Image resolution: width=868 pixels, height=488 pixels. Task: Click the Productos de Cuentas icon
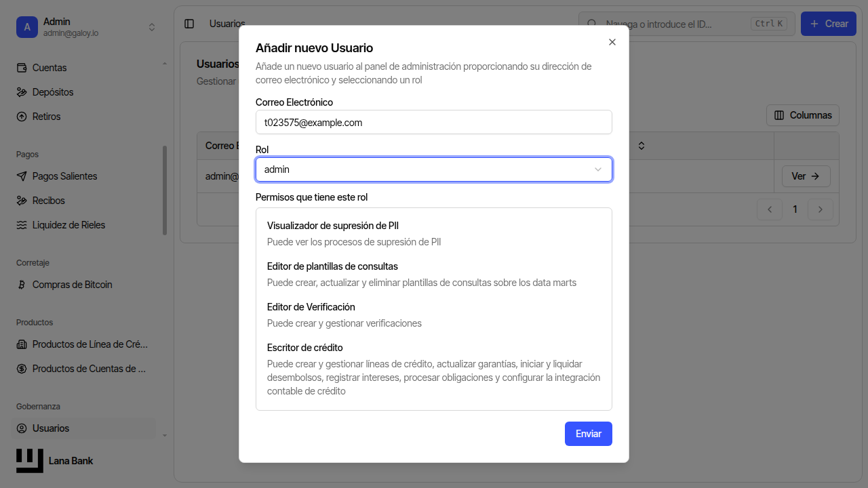[x=22, y=369]
